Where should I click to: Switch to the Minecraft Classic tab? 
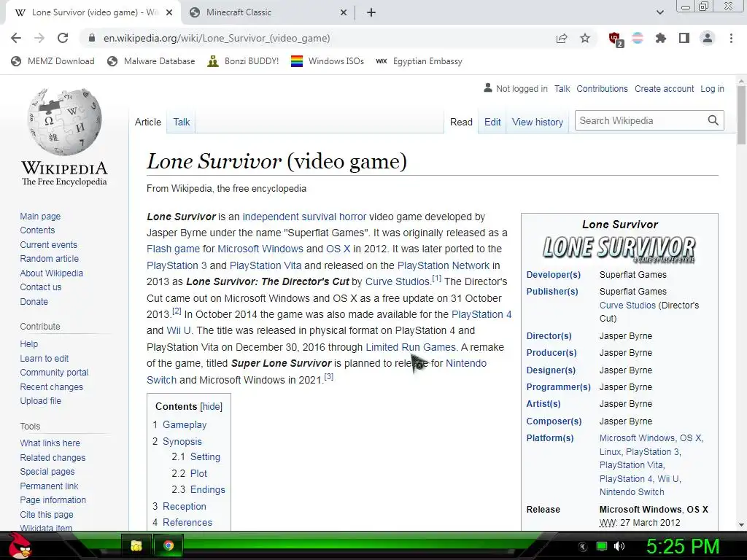(268, 12)
